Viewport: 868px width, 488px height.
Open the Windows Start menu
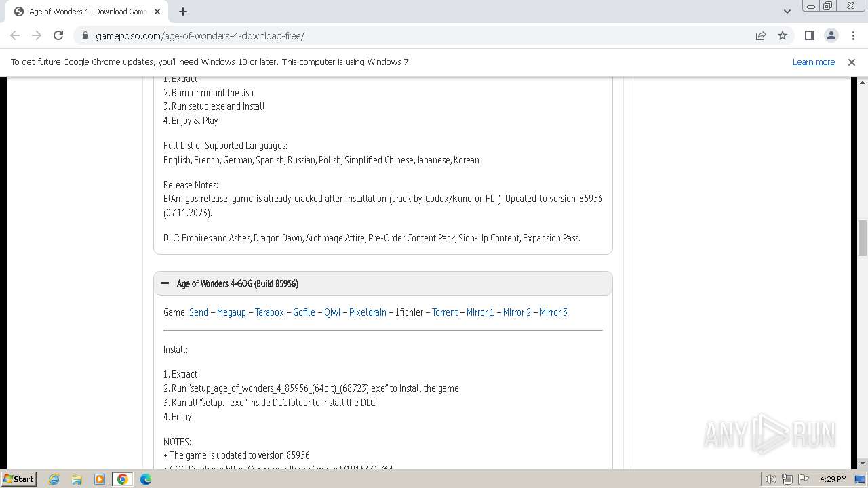18,479
